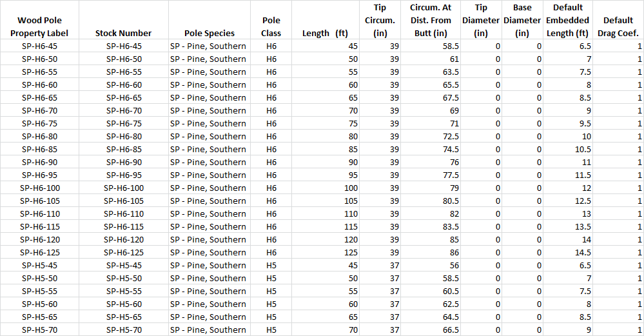The width and height of the screenshot is (644, 336).
Task: Click the Pole Class header
Action: pos(271,26)
